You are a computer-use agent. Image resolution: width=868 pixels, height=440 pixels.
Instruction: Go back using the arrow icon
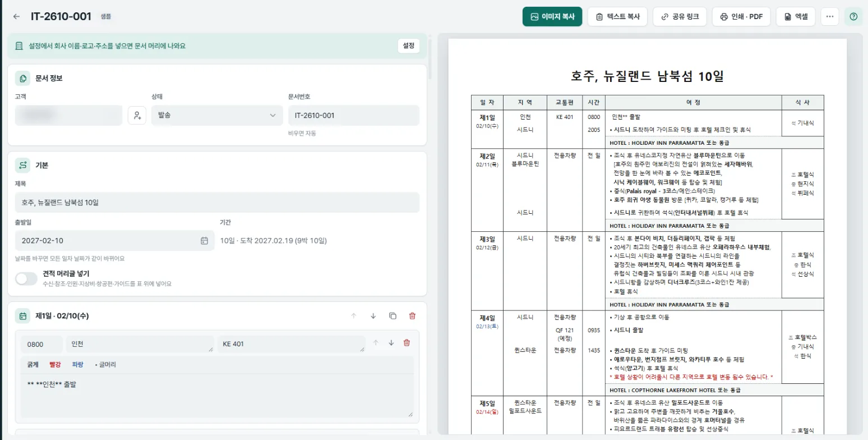16,17
